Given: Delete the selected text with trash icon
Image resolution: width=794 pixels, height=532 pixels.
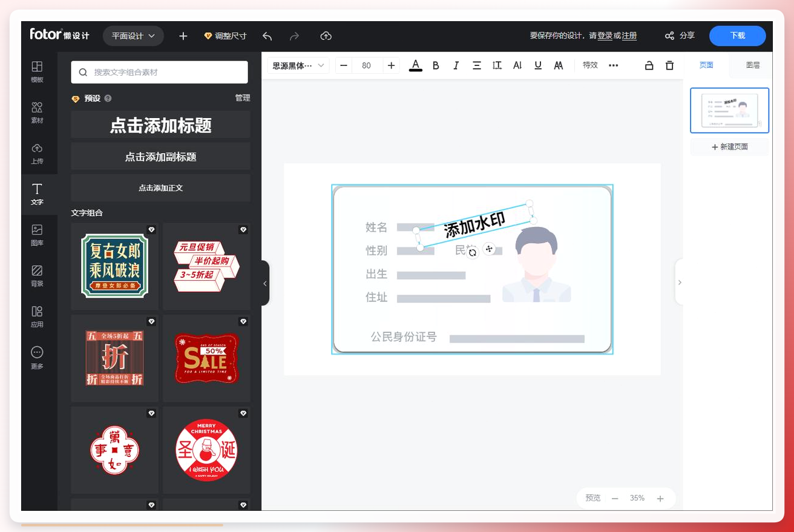Looking at the screenshot, I should pyautogui.click(x=669, y=65).
